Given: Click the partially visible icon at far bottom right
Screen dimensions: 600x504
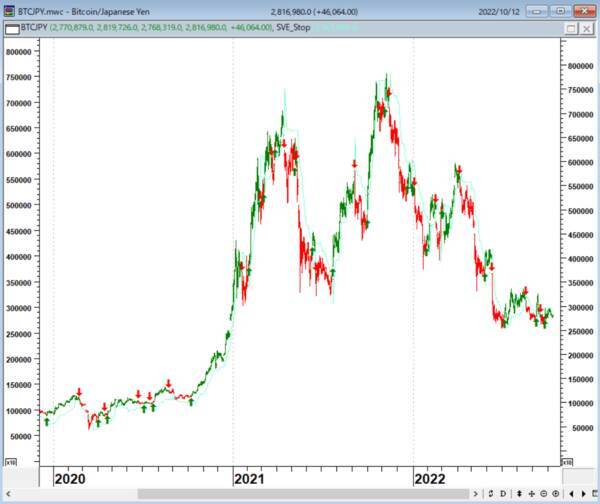Looking at the screenshot, I should (595, 494).
